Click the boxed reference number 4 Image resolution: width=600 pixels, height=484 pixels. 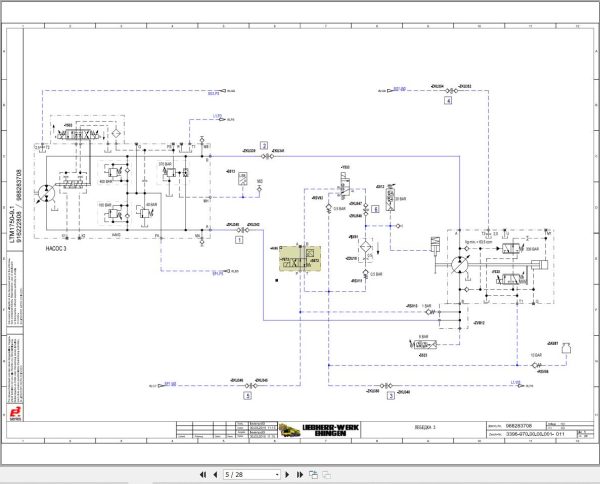(x=448, y=101)
